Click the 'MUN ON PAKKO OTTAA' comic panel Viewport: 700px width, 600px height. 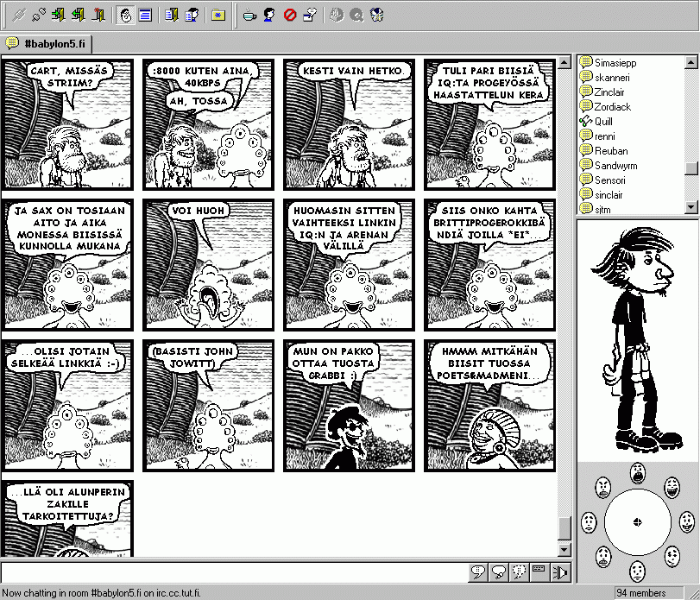[349, 406]
